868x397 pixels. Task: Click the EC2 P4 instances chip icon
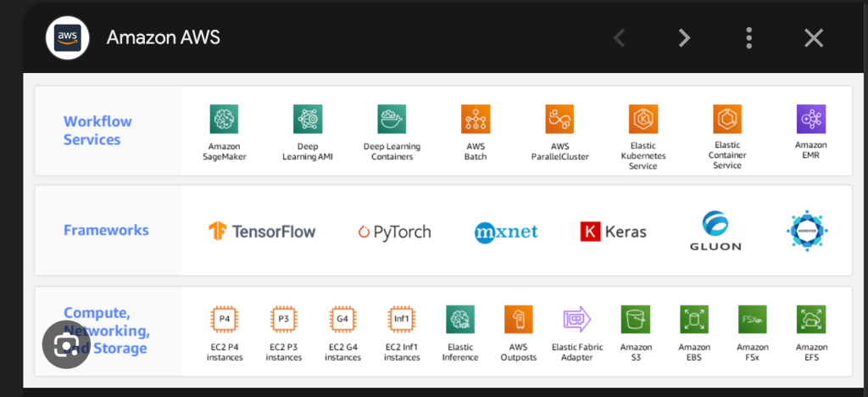coord(224,320)
